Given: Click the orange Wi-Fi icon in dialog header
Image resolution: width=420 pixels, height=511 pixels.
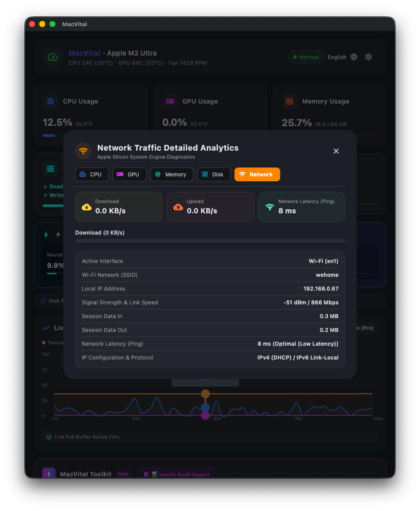Looking at the screenshot, I should [x=84, y=151].
